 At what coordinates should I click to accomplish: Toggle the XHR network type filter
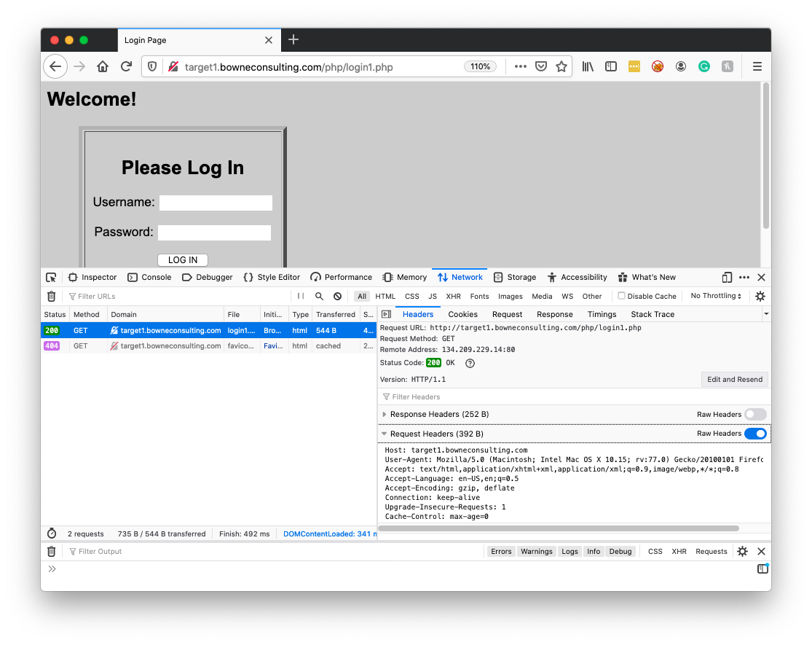click(x=453, y=297)
